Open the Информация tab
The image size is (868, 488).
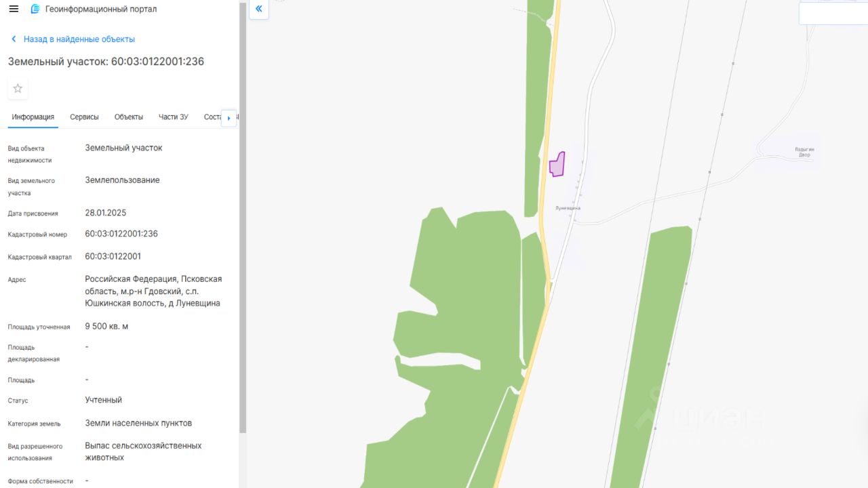[x=33, y=117]
